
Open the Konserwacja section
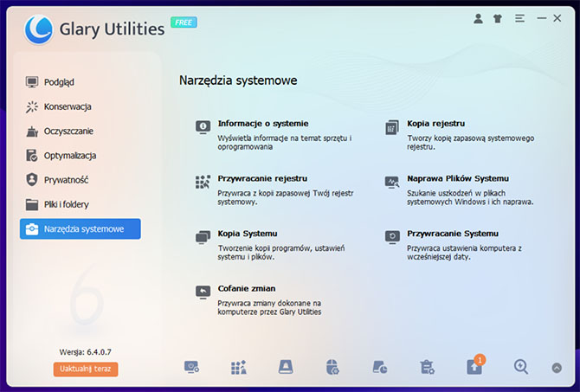click(x=68, y=106)
